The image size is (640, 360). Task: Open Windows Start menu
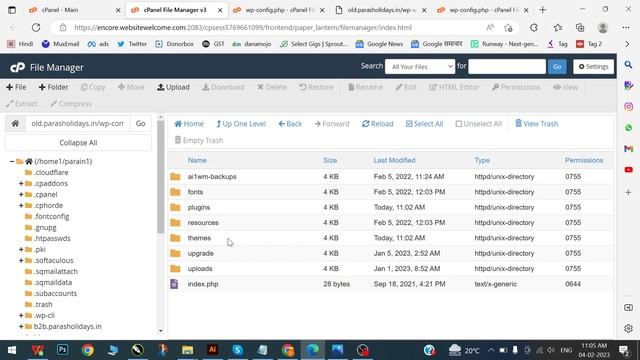[x=12, y=350]
